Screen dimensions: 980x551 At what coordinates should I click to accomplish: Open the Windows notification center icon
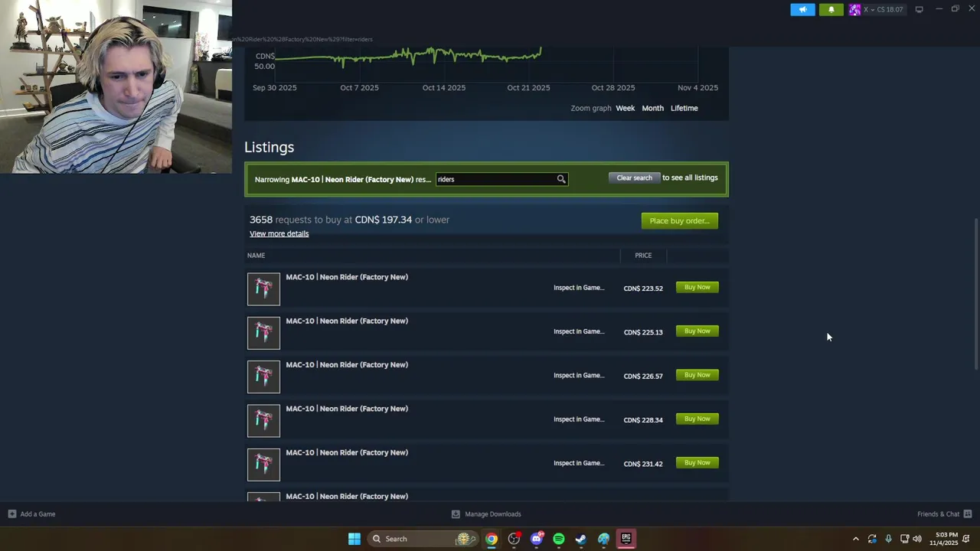(968, 539)
